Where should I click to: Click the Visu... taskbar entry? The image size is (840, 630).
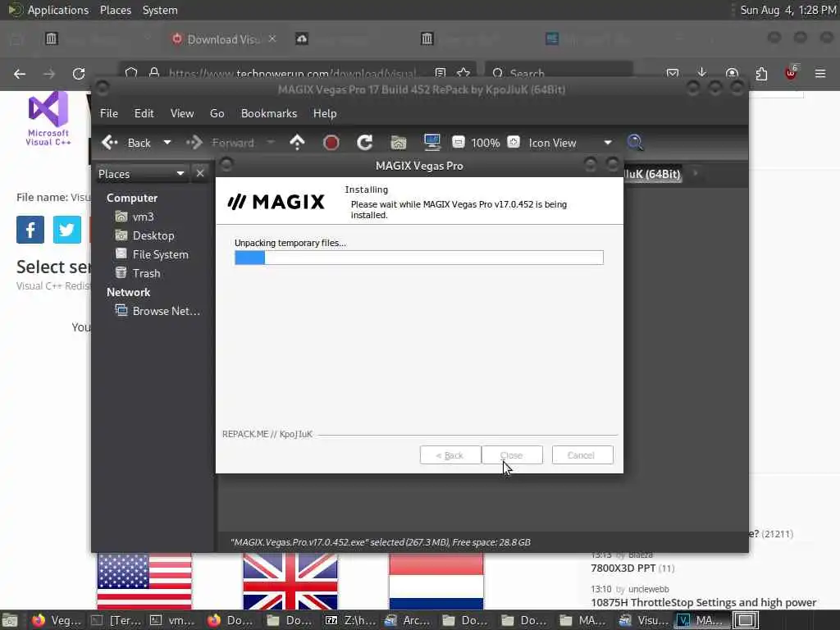pos(645,620)
